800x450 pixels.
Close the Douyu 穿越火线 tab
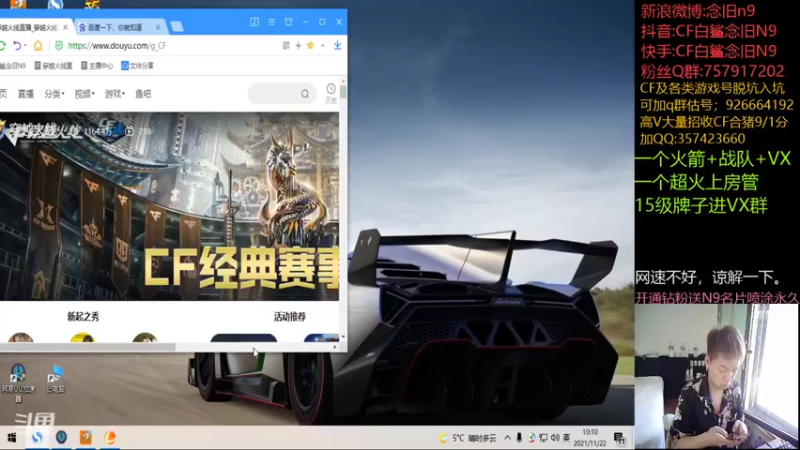coord(65,27)
